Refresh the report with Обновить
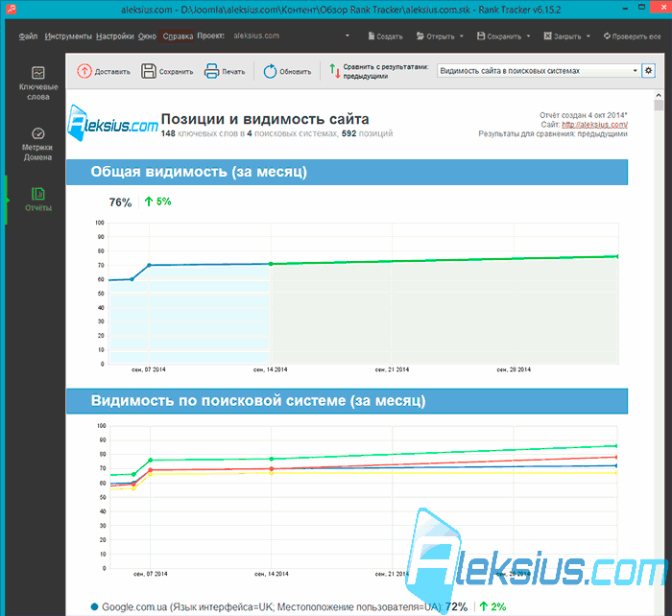672x616 pixels. [x=287, y=71]
